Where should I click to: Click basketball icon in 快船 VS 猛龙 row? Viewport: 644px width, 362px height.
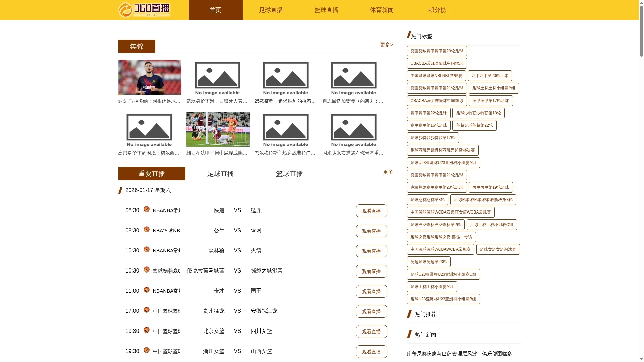click(147, 209)
